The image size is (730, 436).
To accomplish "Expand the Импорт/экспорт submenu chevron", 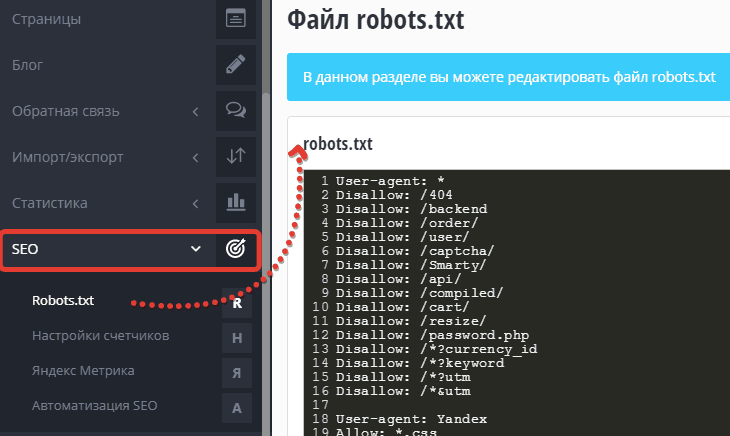I will point(195,156).
